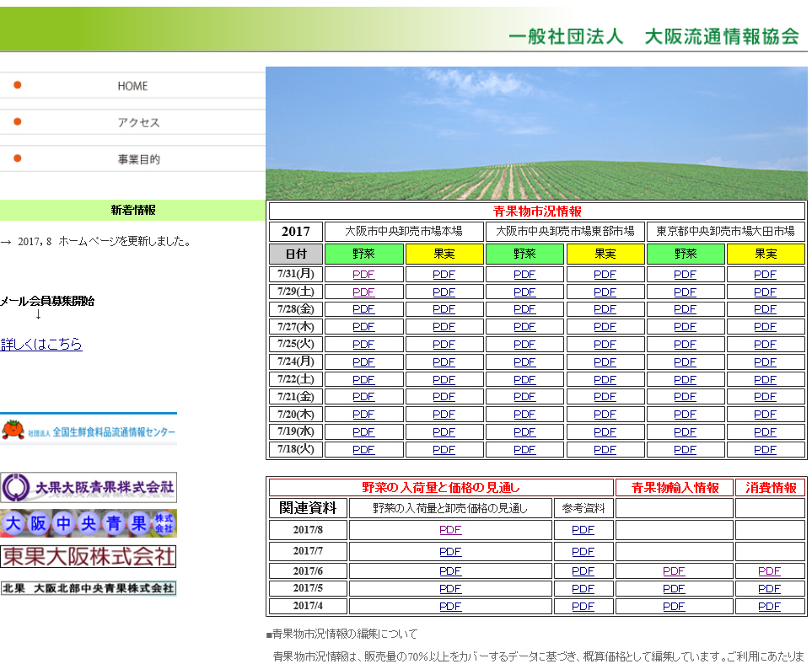Open 7/22 大田市場 果実 PDF
Image resolution: width=812 pixels, height=664 pixels.
tap(766, 379)
